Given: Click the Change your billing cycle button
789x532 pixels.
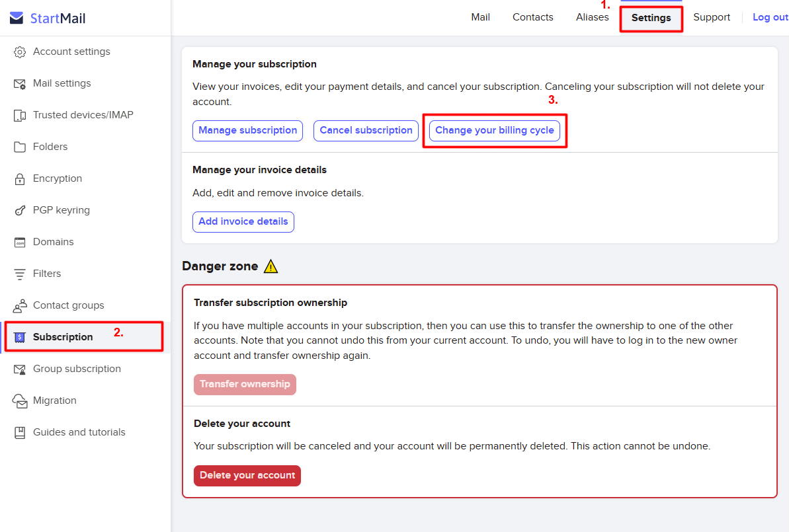Looking at the screenshot, I should [495, 130].
